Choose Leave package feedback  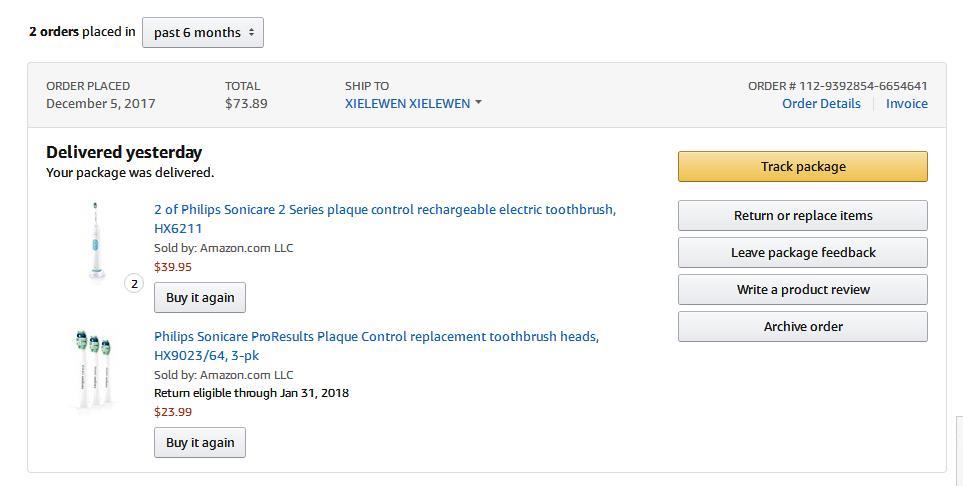click(802, 252)
